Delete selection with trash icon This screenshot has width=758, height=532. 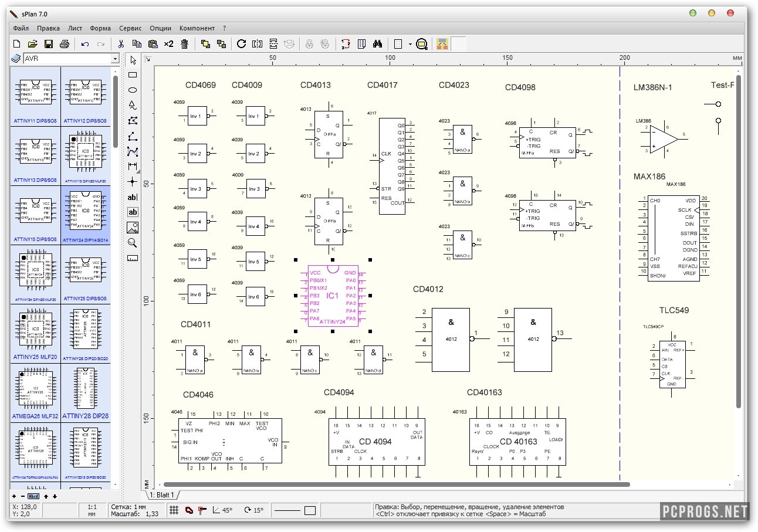pos(184,44)
